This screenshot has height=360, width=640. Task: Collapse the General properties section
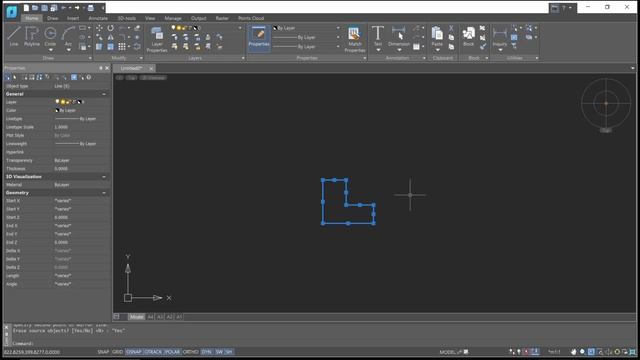(x=104, y=94)
